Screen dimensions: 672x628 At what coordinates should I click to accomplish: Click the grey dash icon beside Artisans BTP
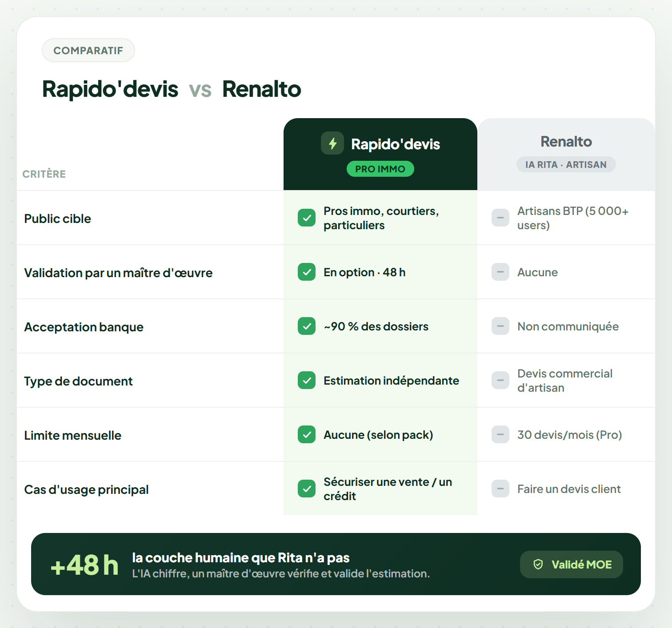click(x=500, y=218)
